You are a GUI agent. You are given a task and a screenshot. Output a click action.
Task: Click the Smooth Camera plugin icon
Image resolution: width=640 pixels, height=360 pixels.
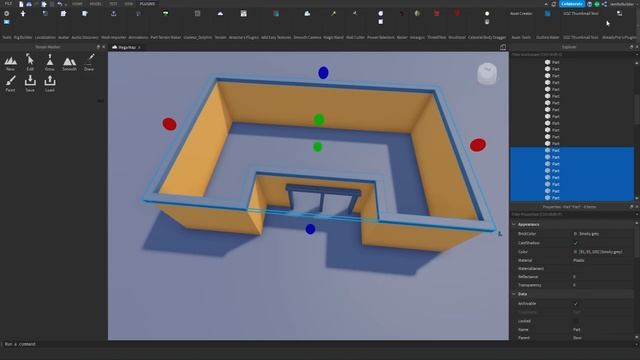click(x=307, y=13)
